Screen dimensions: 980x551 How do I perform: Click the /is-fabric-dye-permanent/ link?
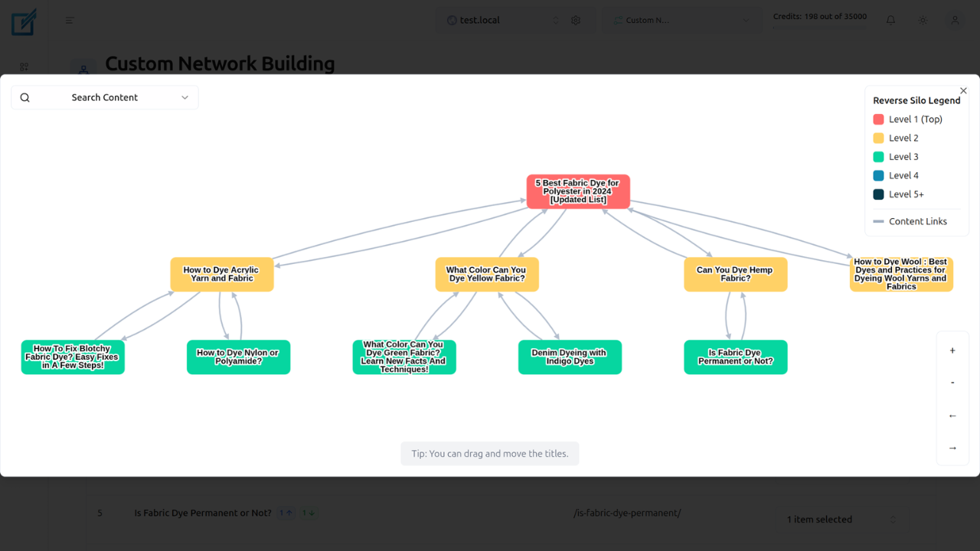coord(627,513)
